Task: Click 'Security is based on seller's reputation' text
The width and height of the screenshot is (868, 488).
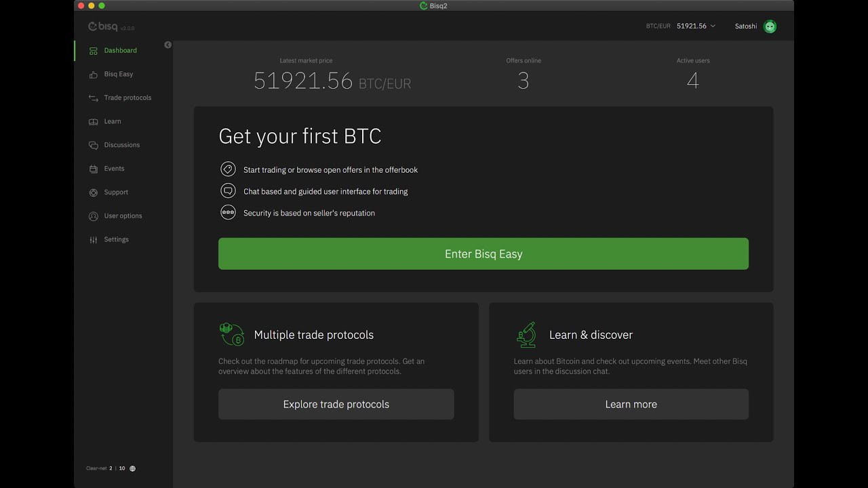Action: click(x=309, y=213)
